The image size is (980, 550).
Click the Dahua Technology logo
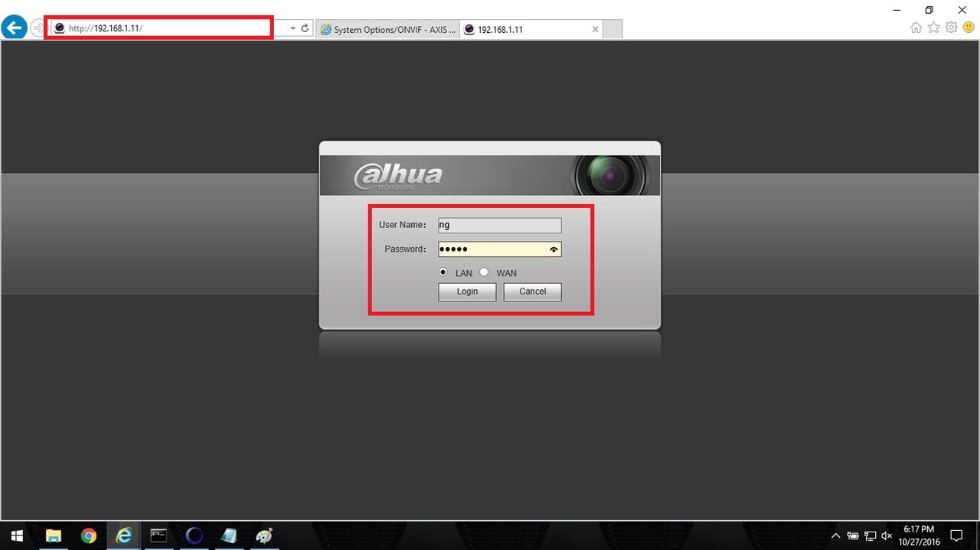[398, 177]
